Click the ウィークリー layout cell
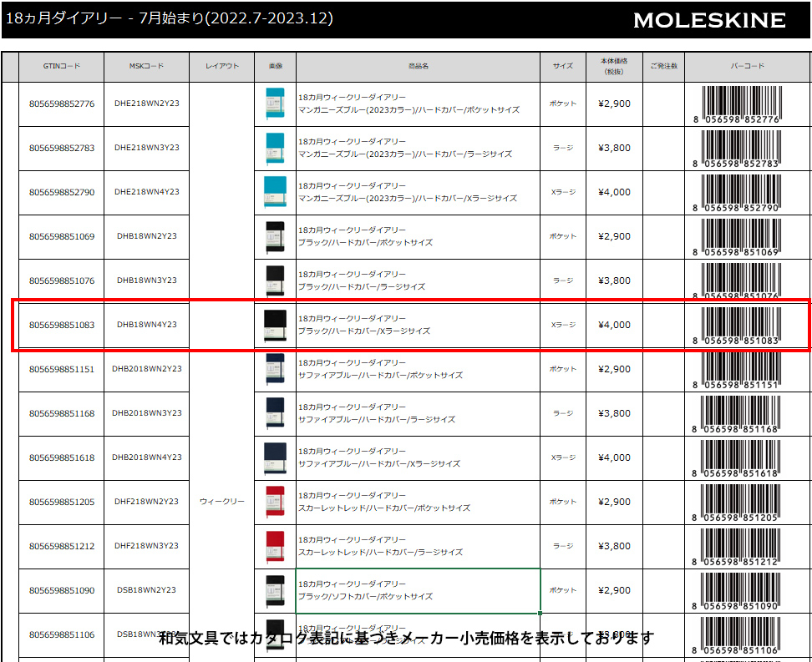The image size is (812, 662). tap(221, 502)
